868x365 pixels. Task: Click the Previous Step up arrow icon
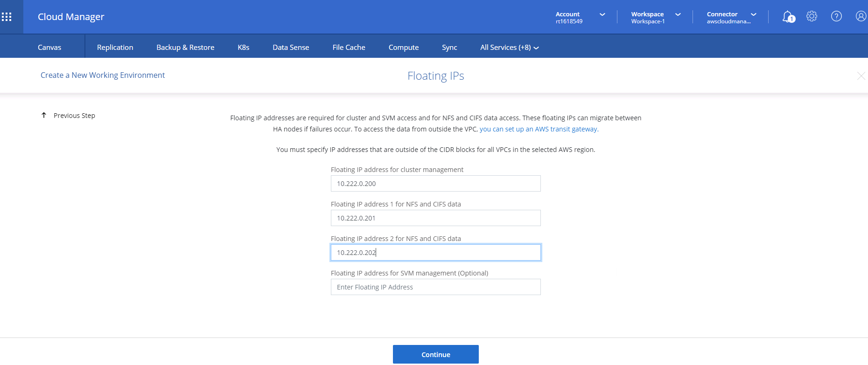44,115
